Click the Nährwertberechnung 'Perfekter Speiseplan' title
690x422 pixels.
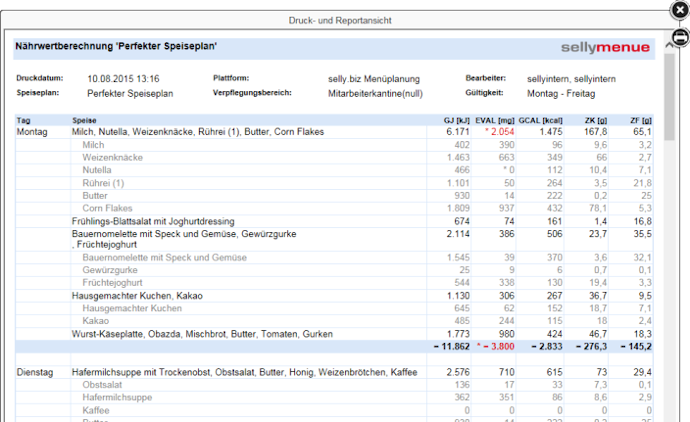click(x=116, y=47)
